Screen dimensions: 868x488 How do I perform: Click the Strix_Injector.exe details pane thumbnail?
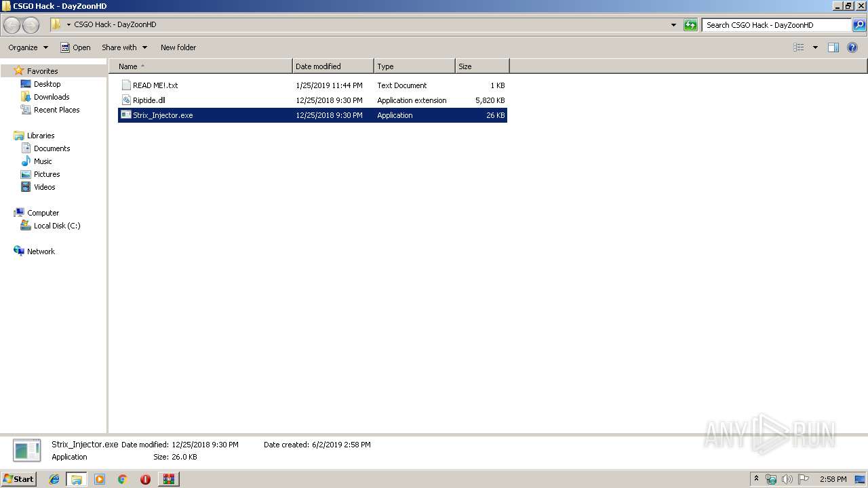click(27, 451)
